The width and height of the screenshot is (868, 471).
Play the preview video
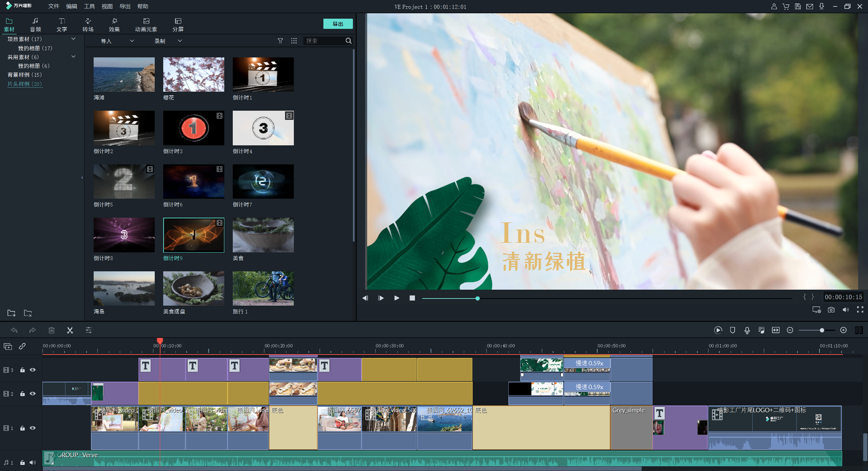pyautogui.click(x=396, y=298)
